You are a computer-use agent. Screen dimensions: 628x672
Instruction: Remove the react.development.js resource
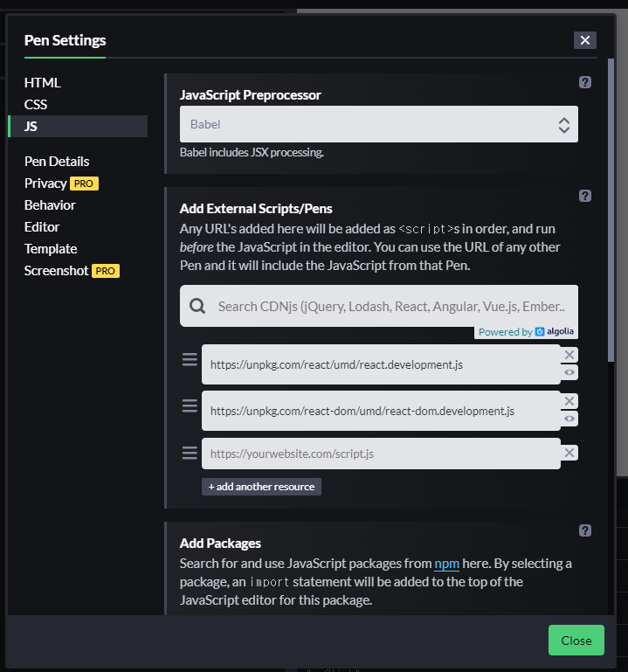coord(569,355)
